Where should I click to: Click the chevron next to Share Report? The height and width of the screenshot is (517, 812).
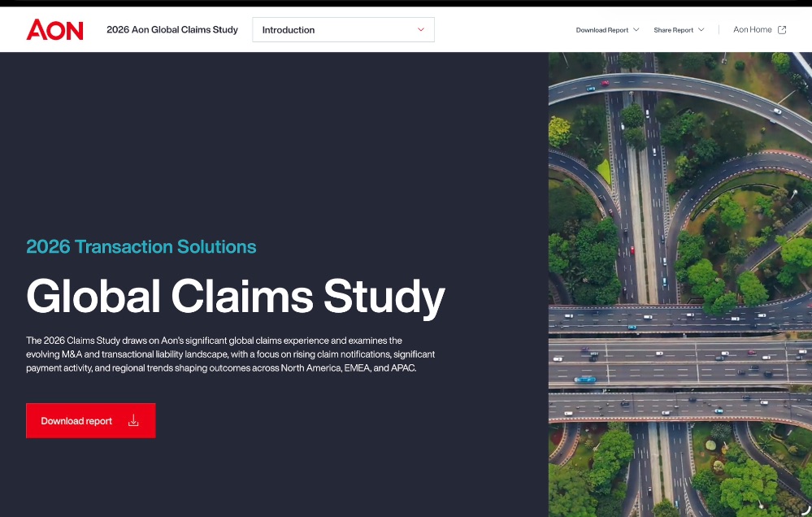coord(701,29)
